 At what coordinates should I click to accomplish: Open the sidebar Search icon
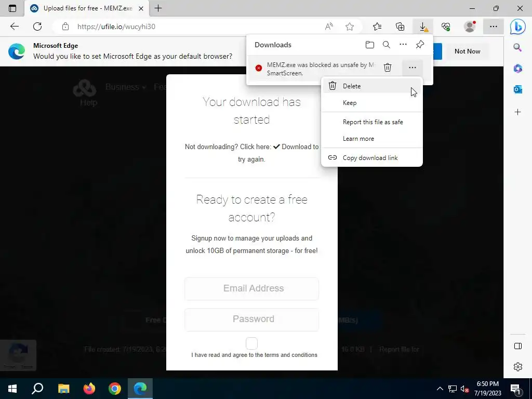point(517,47)
